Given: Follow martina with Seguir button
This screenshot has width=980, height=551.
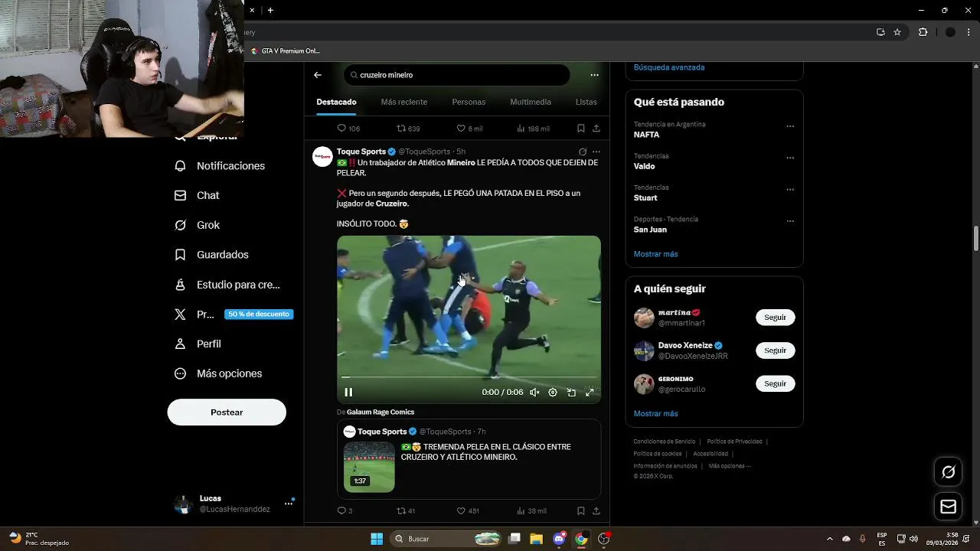Looking at the screenshot, I should pos(775,318).
